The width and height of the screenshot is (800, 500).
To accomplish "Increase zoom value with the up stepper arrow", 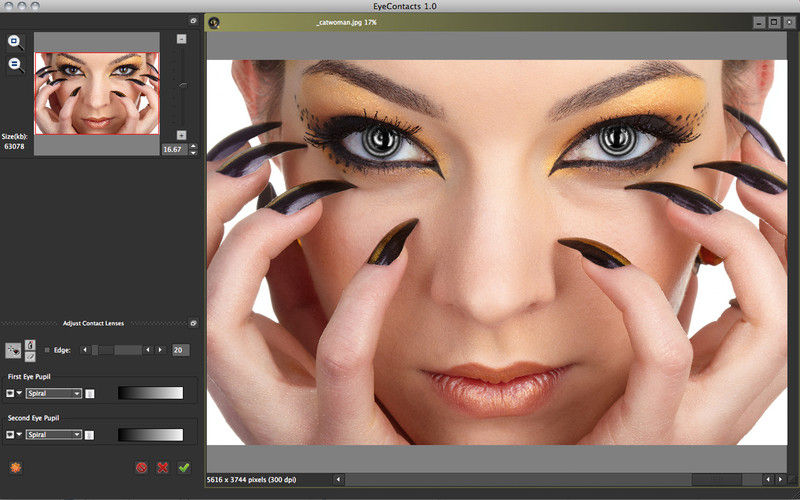I will pos(193,147).
